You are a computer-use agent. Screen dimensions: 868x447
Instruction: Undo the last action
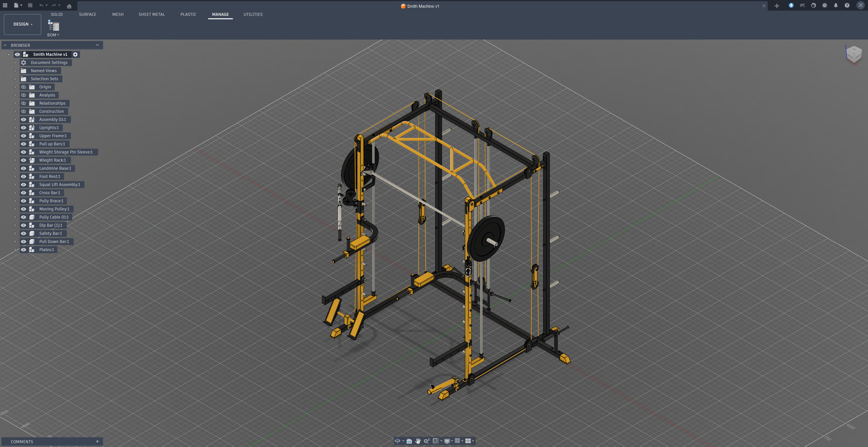point(41,5)
